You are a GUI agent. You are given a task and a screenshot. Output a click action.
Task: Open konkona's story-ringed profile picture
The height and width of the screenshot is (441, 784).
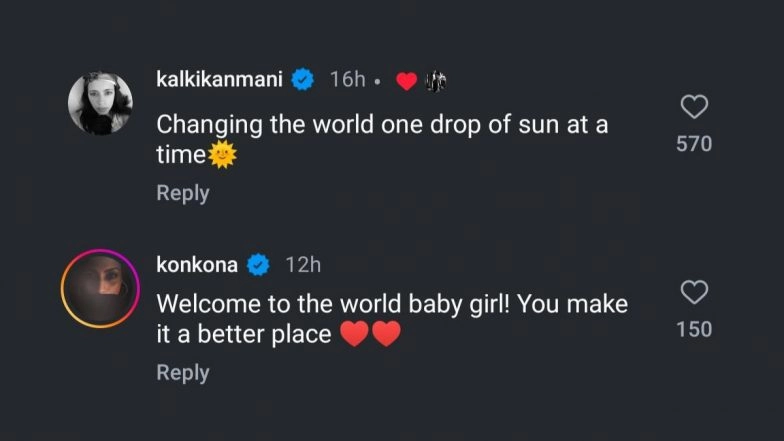[x=100, y=288]
